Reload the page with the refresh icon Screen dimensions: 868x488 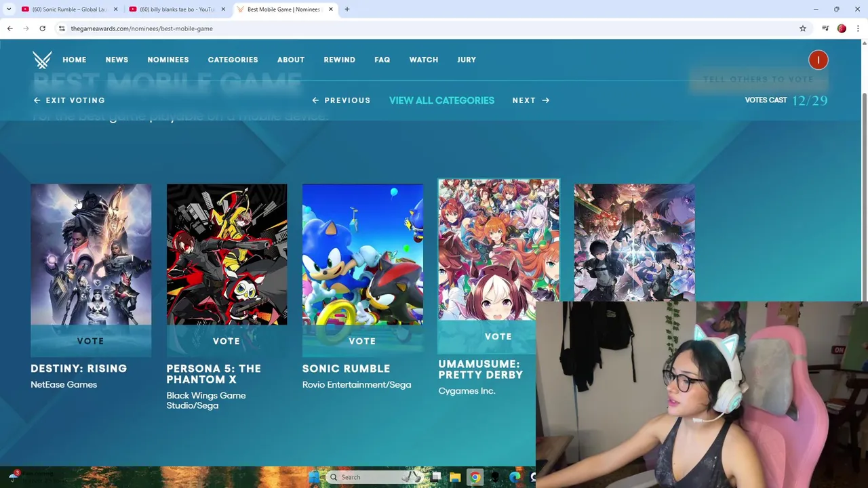(x=42, y=28)
